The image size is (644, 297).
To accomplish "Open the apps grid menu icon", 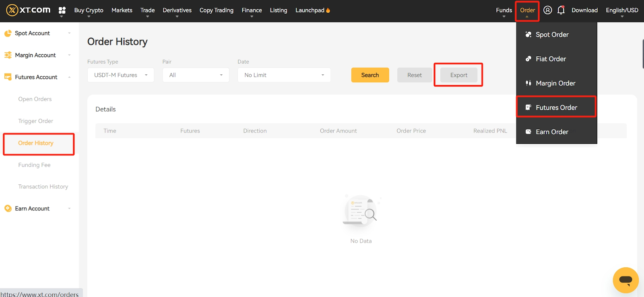I will [62, 10].
